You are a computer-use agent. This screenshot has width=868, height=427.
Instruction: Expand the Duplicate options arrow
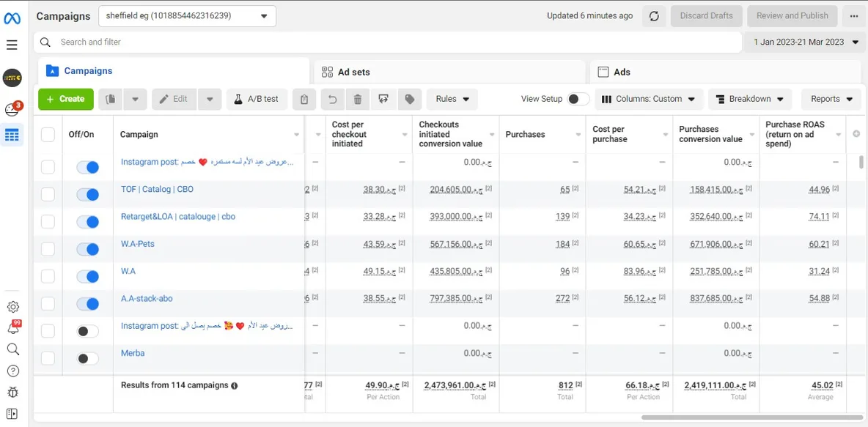point(135,99)
